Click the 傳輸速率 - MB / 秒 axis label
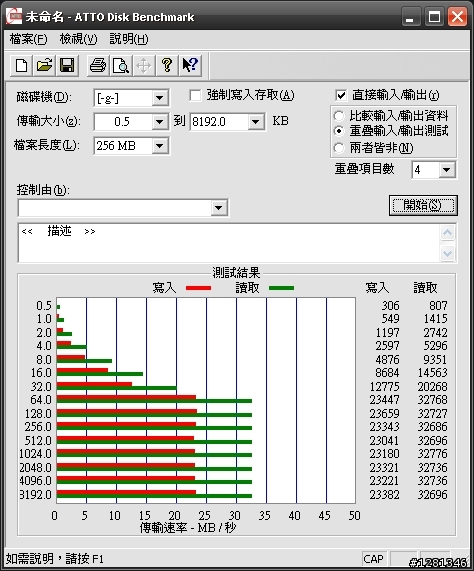The height and width of the screenshot is (571, 474). click(188, 528)
